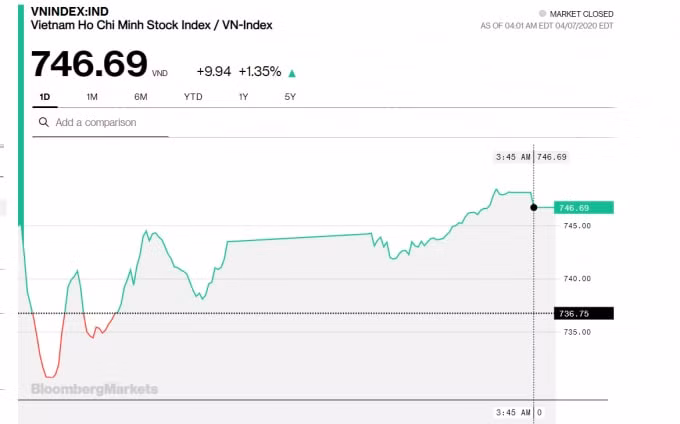The width and height of the screenshot is (680, 424).
Task: Click the bottom 3:45 AM time axis label
Action: click(x=513, y=412)
